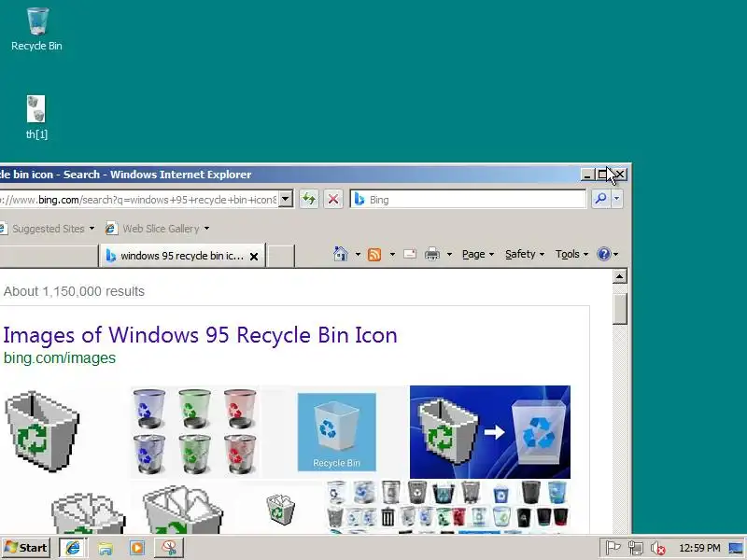The width and height of the screenshot is (747, 560).
Task: Open the Page menu
Action: 478,254
